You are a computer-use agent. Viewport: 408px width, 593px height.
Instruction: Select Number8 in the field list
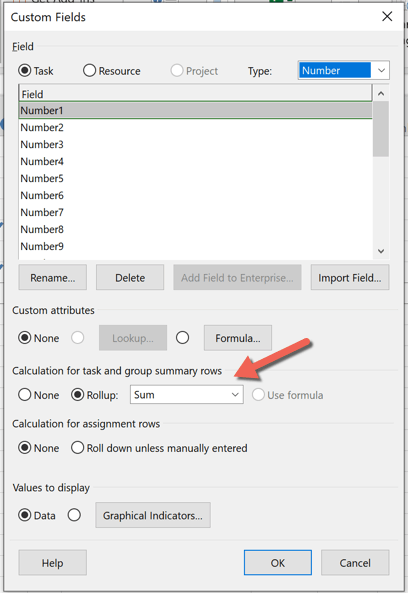tap(195, 230)
